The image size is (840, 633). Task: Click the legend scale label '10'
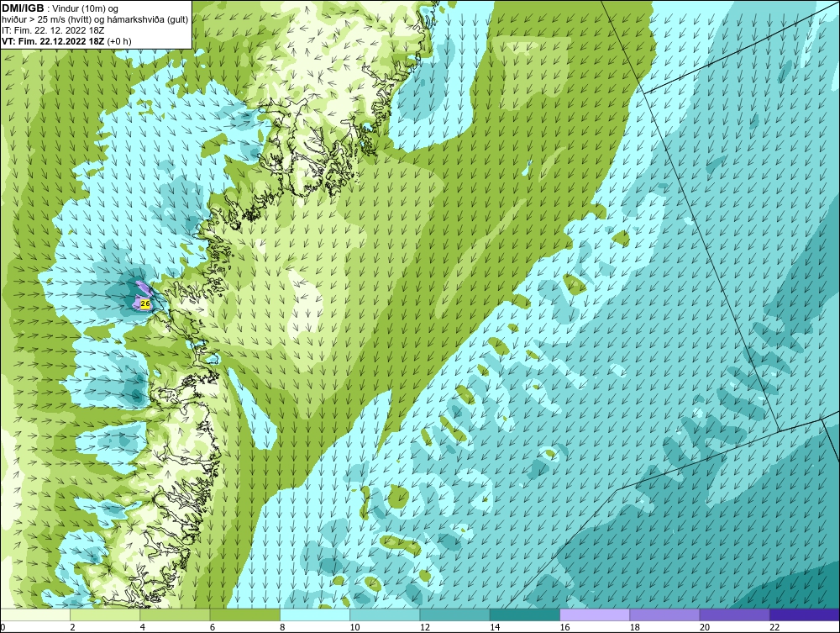pyautogui.click(x=355, y=627)
